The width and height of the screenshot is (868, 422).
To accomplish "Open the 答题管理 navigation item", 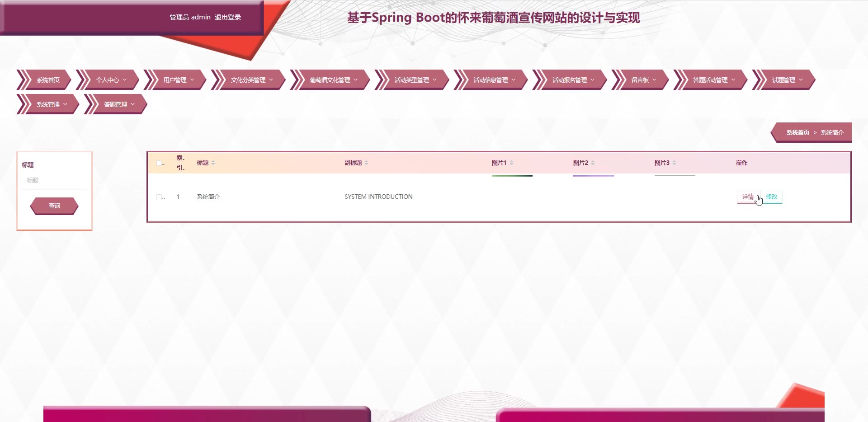I will click(x=116, y=104).
